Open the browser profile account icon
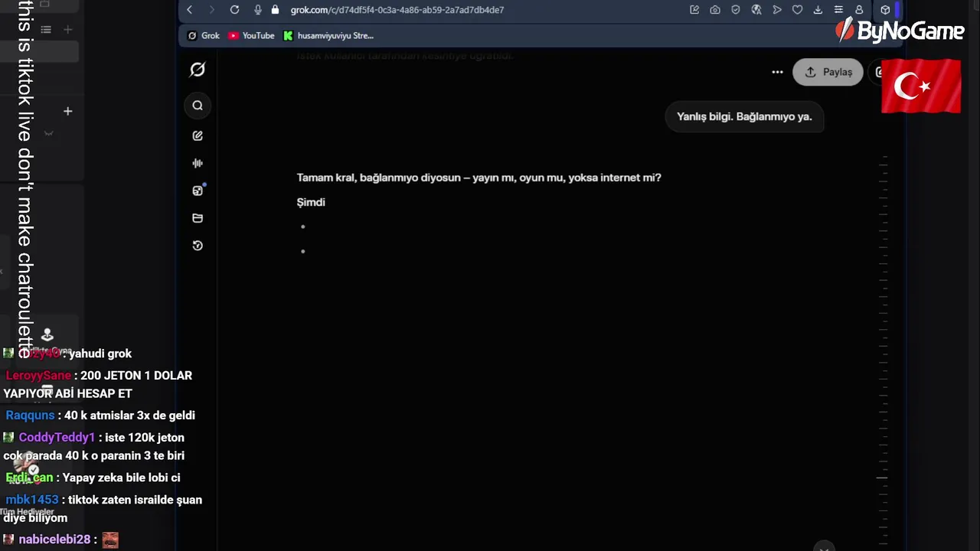Image resolution: width=980 pixels, height=551 pixels. click(859, 10)
